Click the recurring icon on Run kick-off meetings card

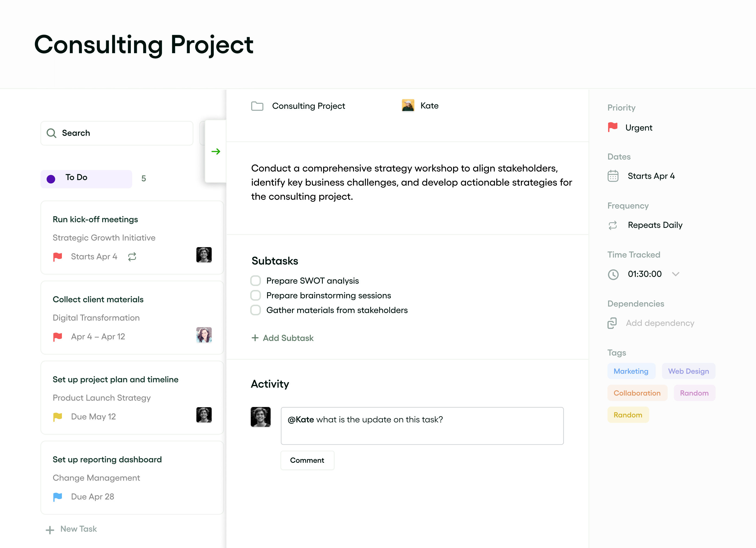coord(132,257)
